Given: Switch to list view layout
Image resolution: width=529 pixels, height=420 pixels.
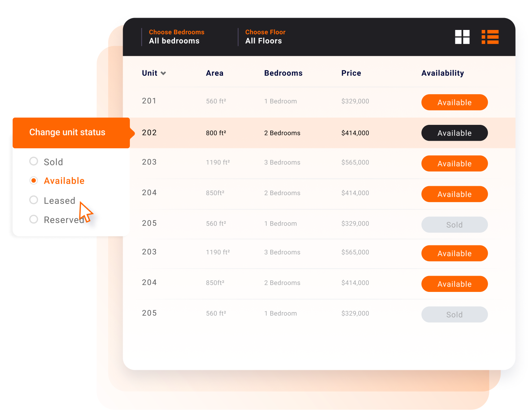Looking at the screenshot, I should tap(490, 37).
